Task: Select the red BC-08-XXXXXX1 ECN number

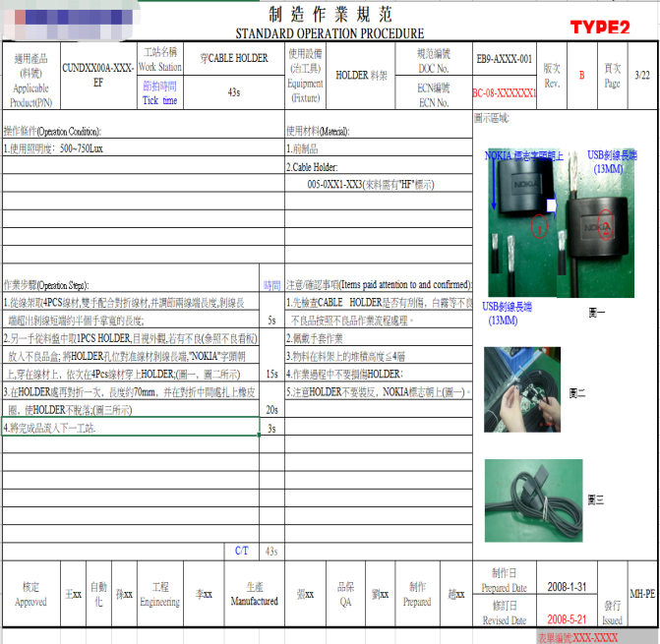Action: click(x=504, y=92)
